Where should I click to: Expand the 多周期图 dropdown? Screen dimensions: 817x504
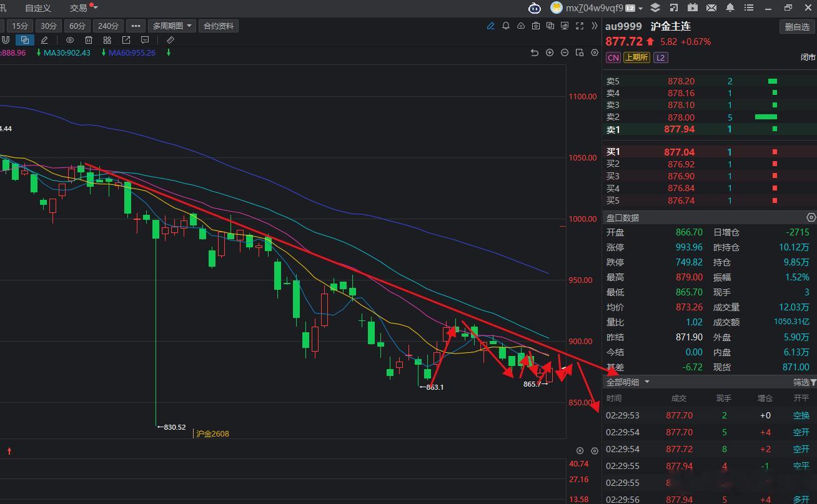[x=172, y=26]
